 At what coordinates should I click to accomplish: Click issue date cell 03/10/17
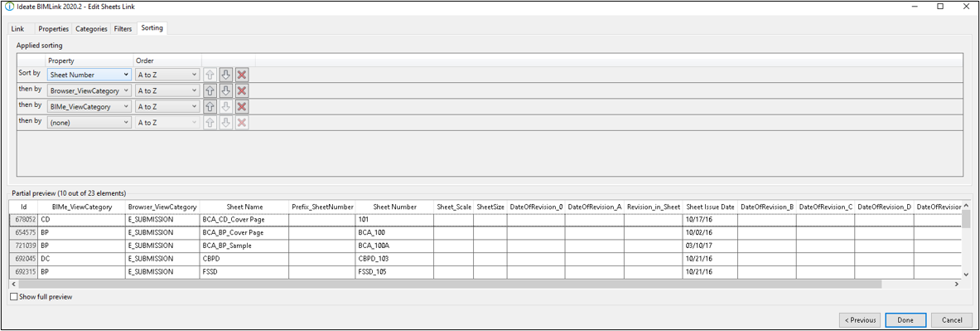710,246
